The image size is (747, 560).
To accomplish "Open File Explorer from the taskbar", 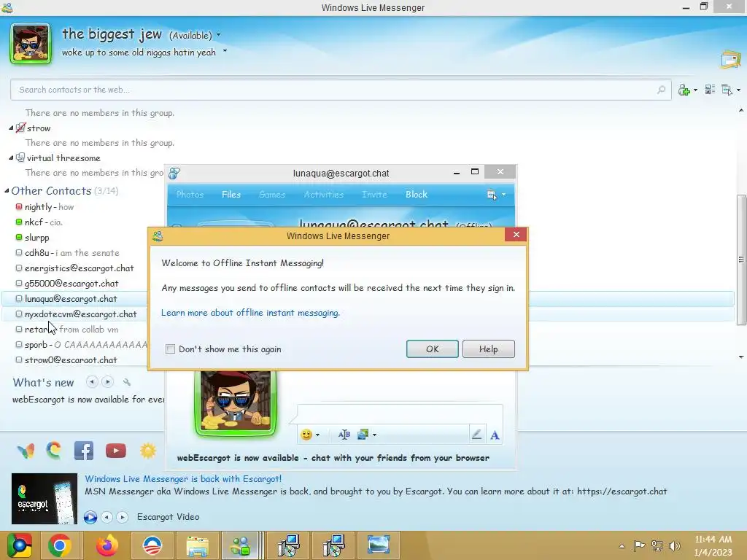I will [x=197, y=545].
